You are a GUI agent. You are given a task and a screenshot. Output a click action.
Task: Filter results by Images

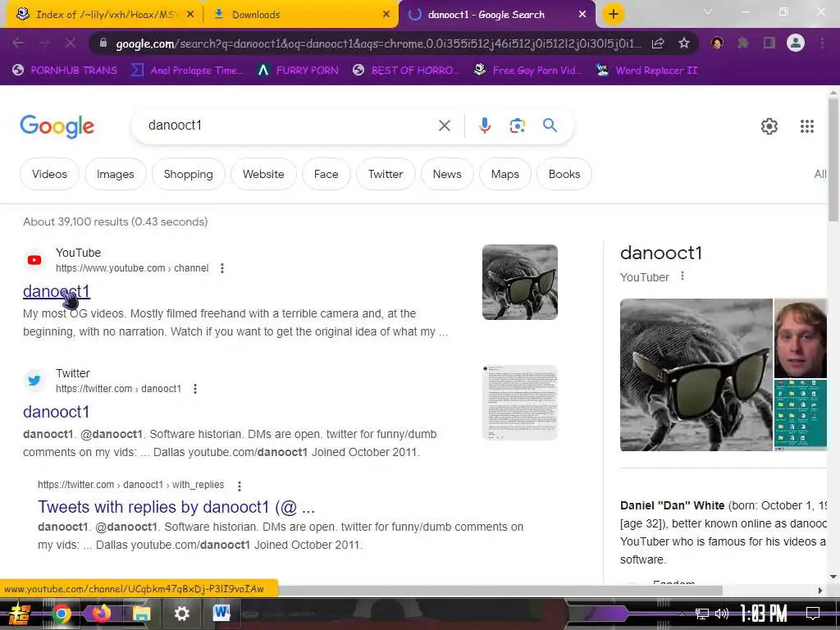(115, 174)
